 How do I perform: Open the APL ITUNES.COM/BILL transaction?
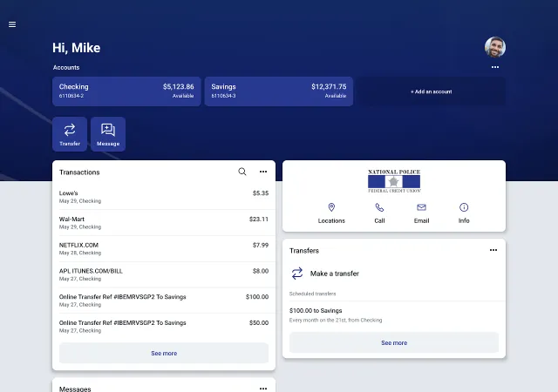click(164, 274)
